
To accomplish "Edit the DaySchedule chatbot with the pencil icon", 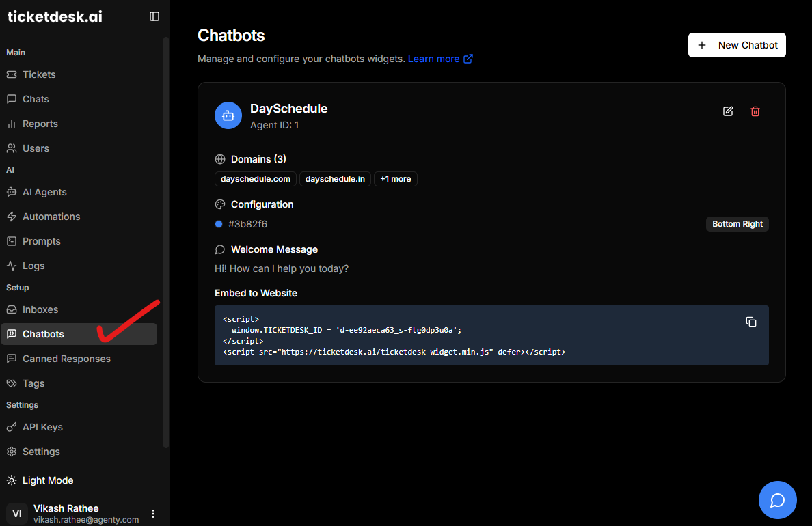I will coord(728,111).
